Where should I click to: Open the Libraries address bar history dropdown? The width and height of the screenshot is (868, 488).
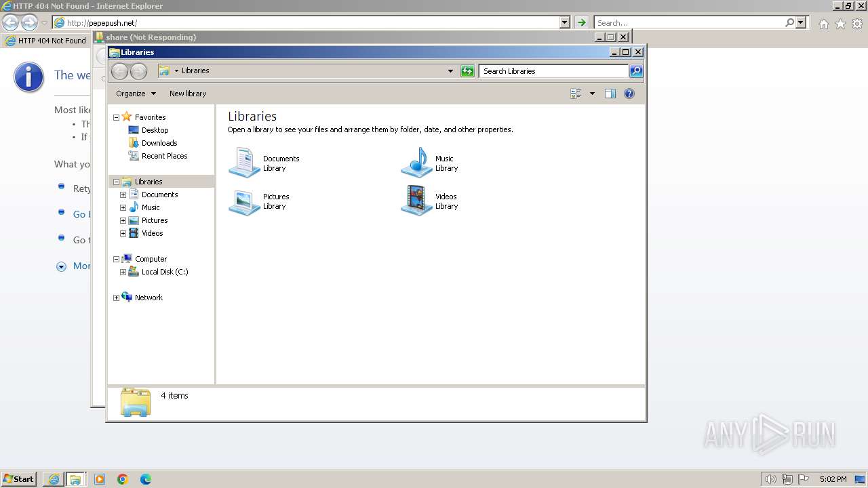tap(450, 71)
